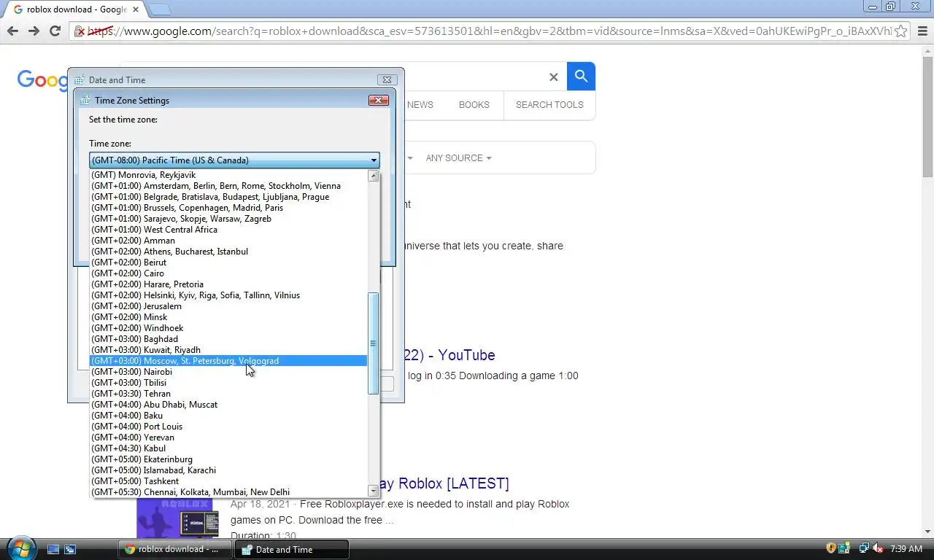Select Amsterdam, Berlin, Bern, Rome time zone
The width and height of the screenshot is (934, 560).
click(228, 186)
